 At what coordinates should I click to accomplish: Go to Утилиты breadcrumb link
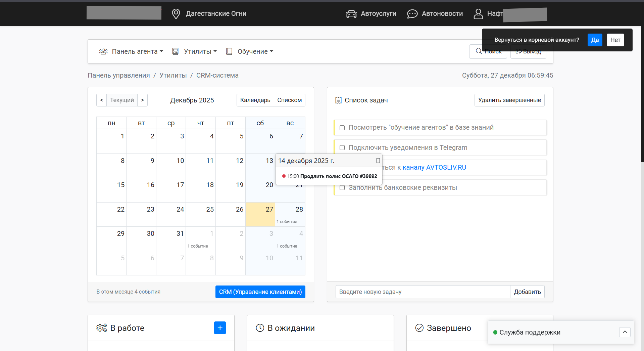[x=173, y=75]
